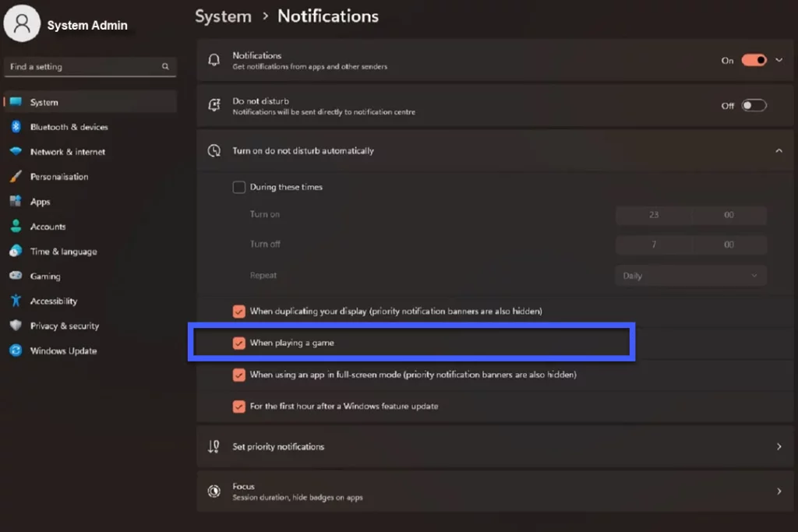The image size is (798, 532).
Task: Click the Set priority notifications sort icon
Action: (214, 446)
